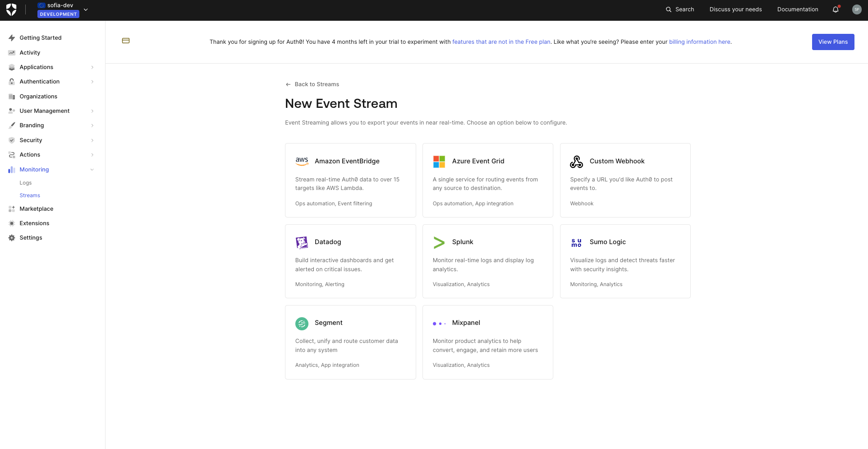Click the Monitoring bar chart icon
The height and width of the screenshot is (449, 868).
(12, 170)
